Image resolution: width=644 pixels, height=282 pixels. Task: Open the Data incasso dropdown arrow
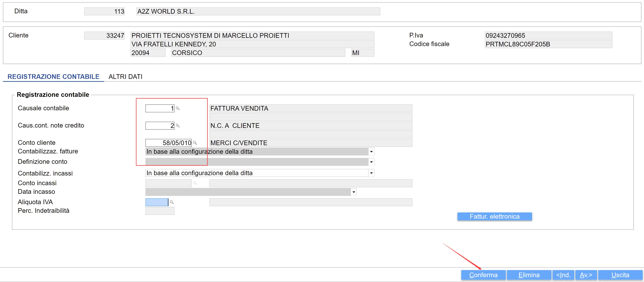pyautogui.click(x=353, y=192)
